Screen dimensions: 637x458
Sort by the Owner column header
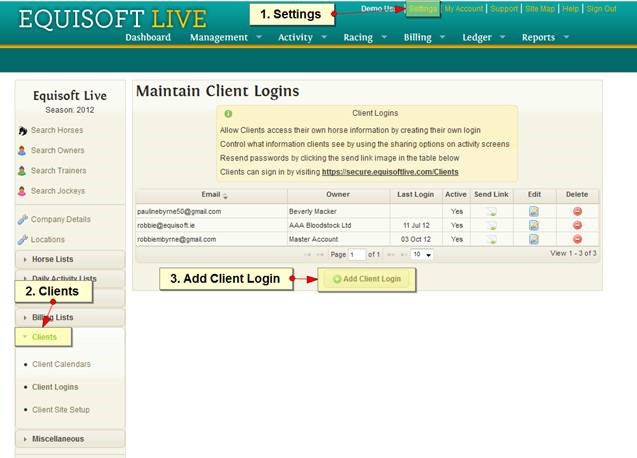(x=338, y=195)
